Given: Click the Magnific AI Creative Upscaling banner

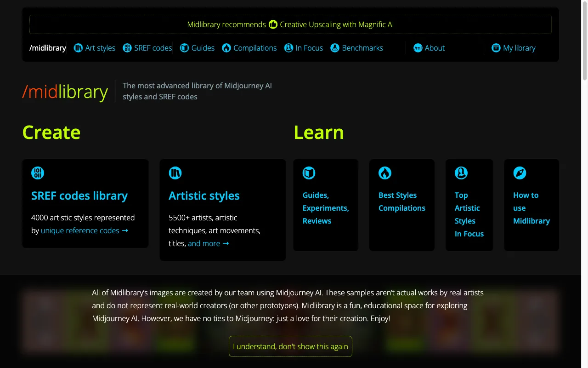Looking at the screenshot, I should (x=290, y=24).
